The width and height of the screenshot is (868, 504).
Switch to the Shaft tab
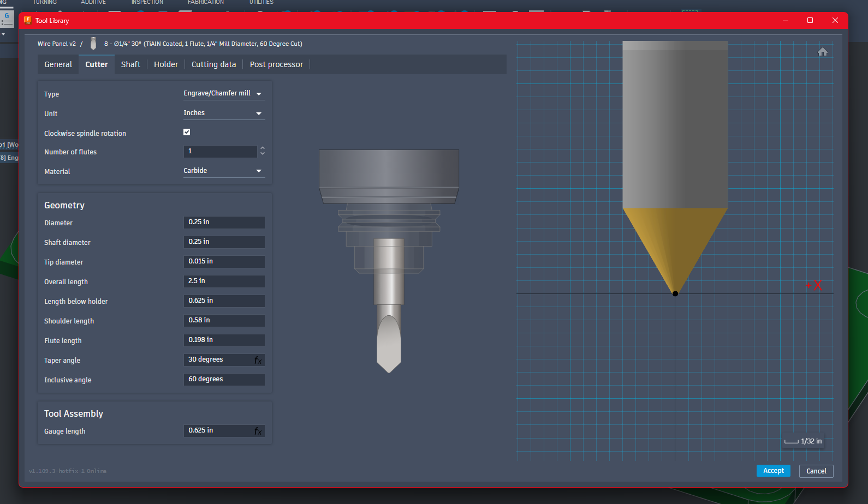pyautogui.click(x=130, y=64)
